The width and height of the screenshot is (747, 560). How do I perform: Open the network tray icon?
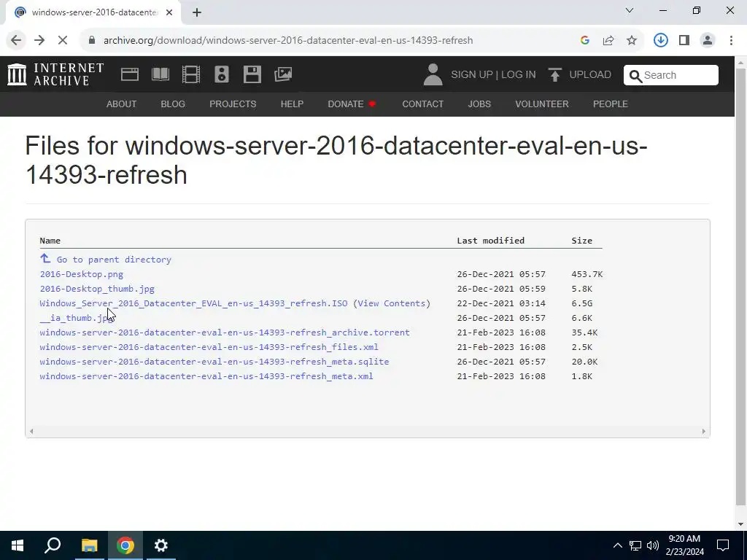point(635,545)
